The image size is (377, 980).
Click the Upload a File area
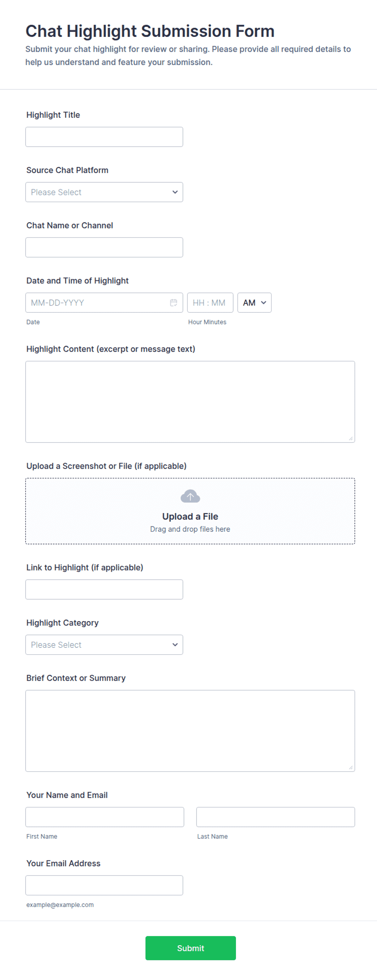190,511
